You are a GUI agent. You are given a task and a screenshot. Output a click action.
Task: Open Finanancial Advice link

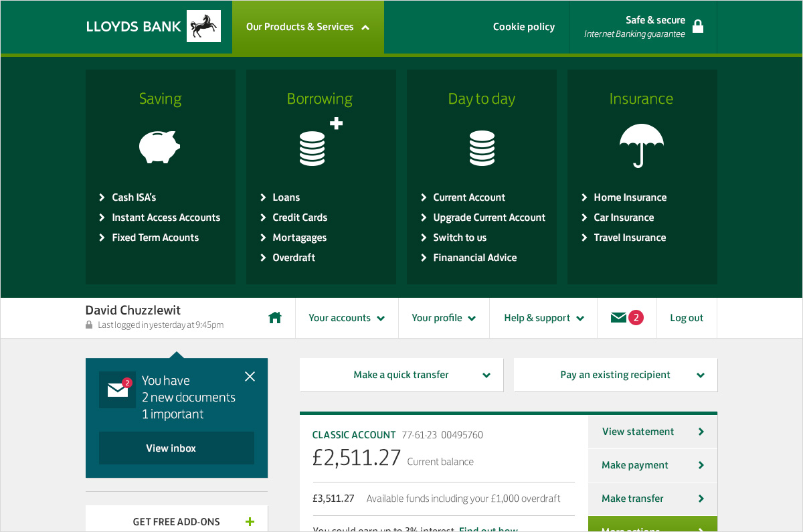[x=474, y=258]
